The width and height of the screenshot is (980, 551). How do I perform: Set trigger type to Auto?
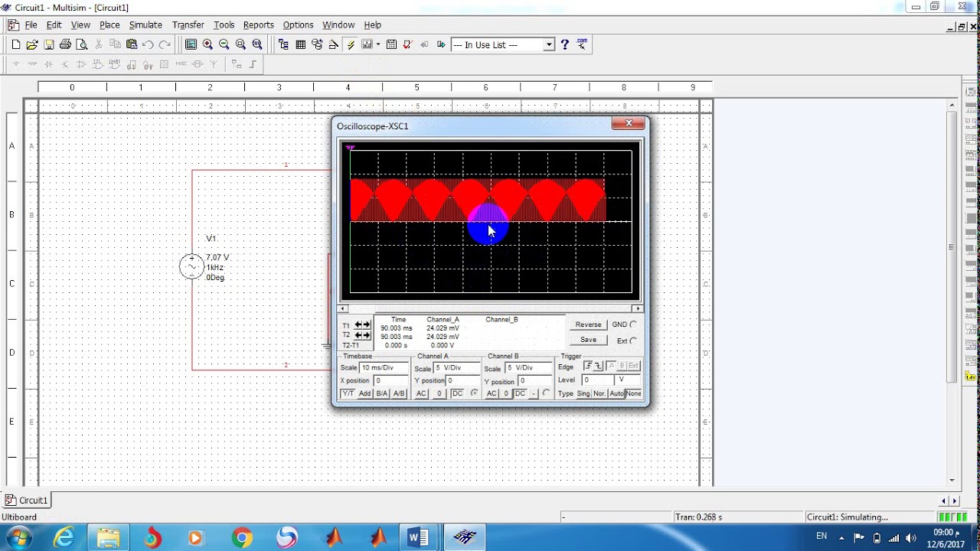click(x=616, y=393)
